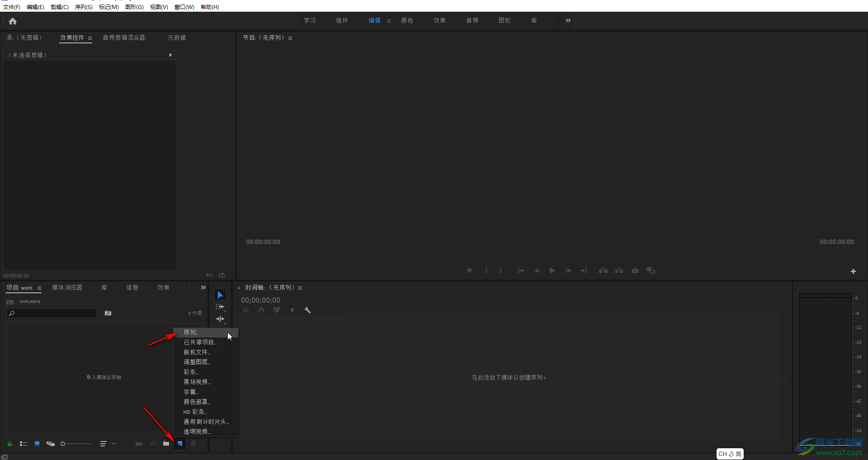Viewport: 868px width, 460px height.
Task: Switch to 元数据 tab
Action: tap(177, 38)
